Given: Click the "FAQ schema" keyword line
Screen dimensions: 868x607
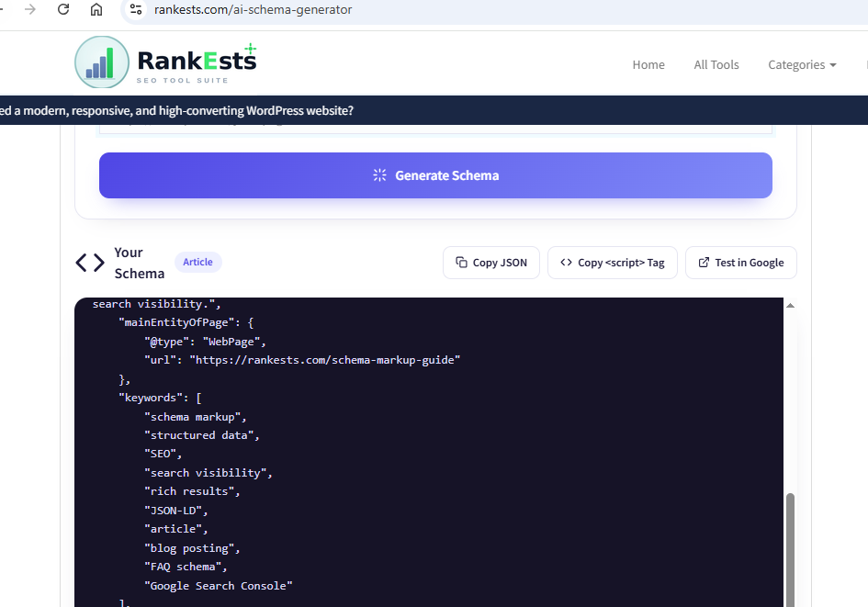Looking at the screenshot, I should point(186,567).
